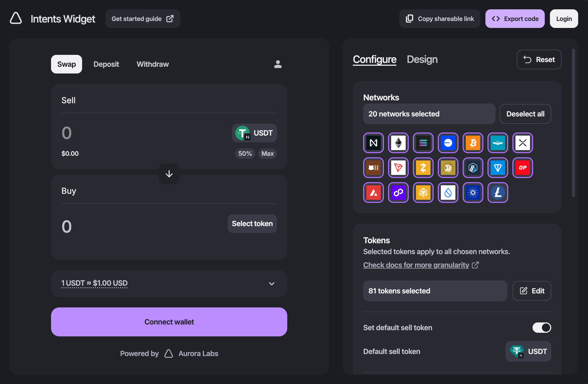Open the USDT sell token selector
This screenshot has width=588, height=384.
254,133
